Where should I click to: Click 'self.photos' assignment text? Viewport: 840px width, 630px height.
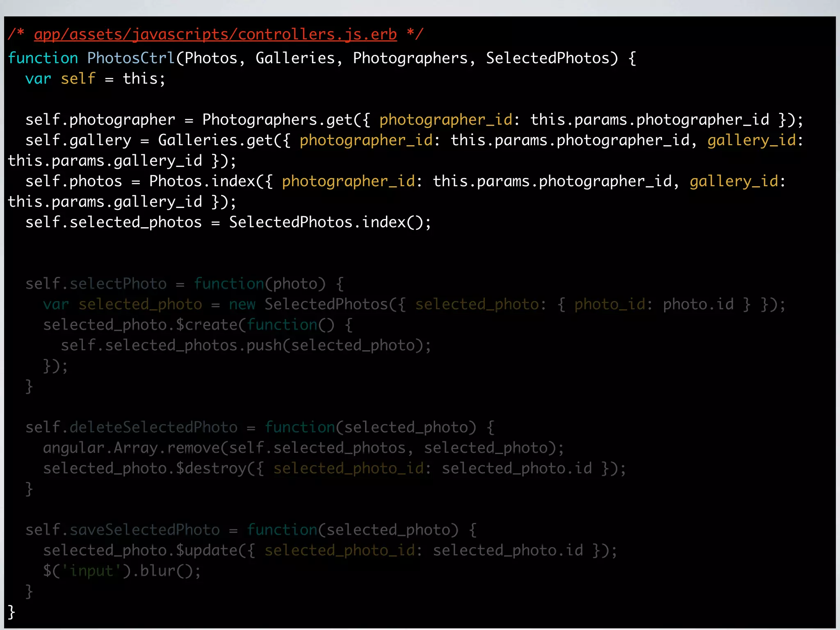tap(74, 182)
